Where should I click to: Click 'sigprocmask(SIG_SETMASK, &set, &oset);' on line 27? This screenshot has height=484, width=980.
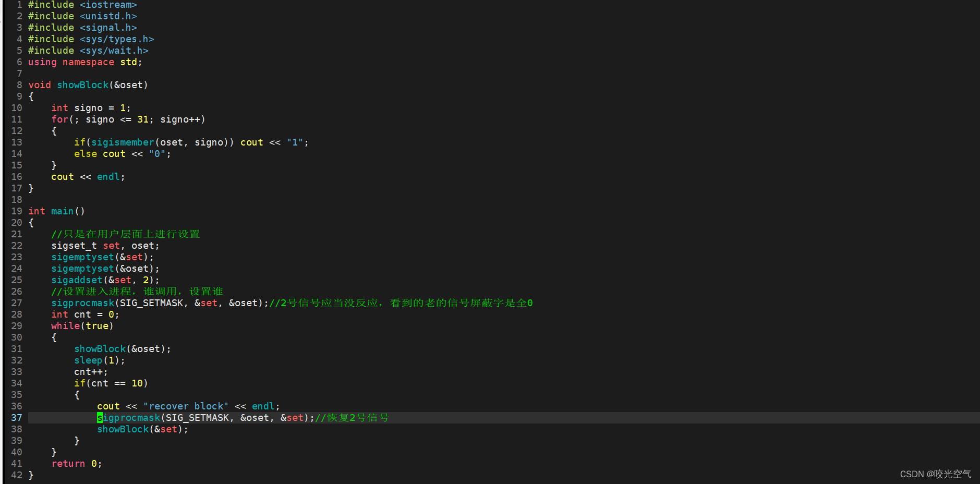point(160,303)
